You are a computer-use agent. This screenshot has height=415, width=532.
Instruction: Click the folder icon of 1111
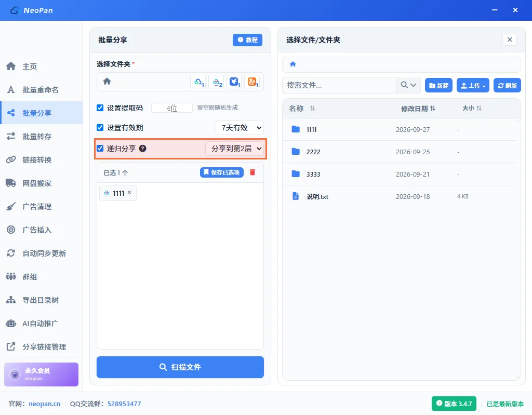pyautogui.click(x=296, y=129)
